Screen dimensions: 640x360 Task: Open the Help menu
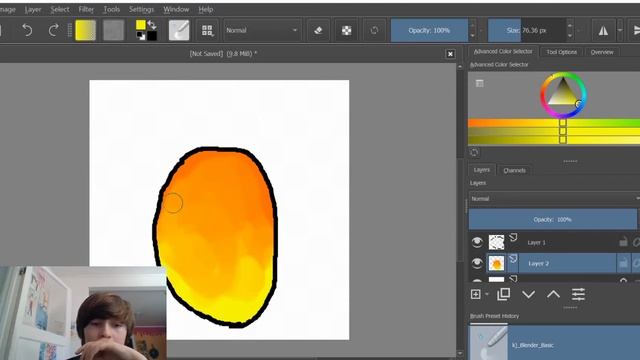click(x=205, y=9)
